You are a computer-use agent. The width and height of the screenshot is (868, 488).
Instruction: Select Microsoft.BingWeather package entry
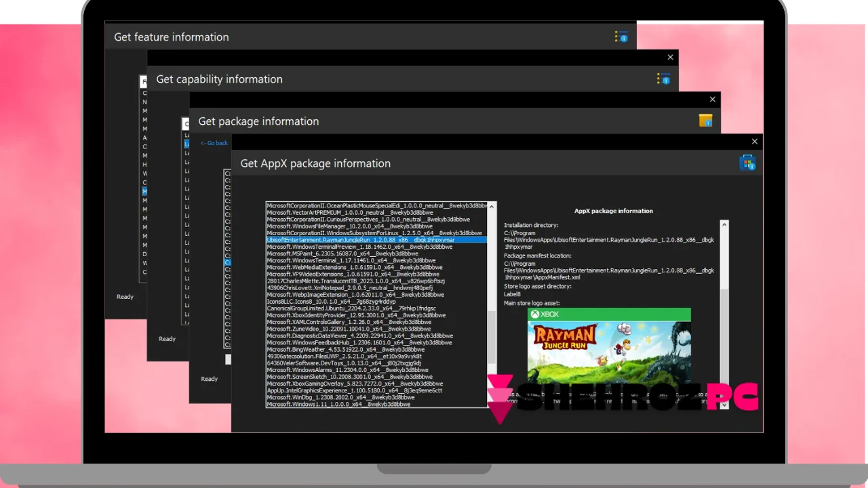376,349
